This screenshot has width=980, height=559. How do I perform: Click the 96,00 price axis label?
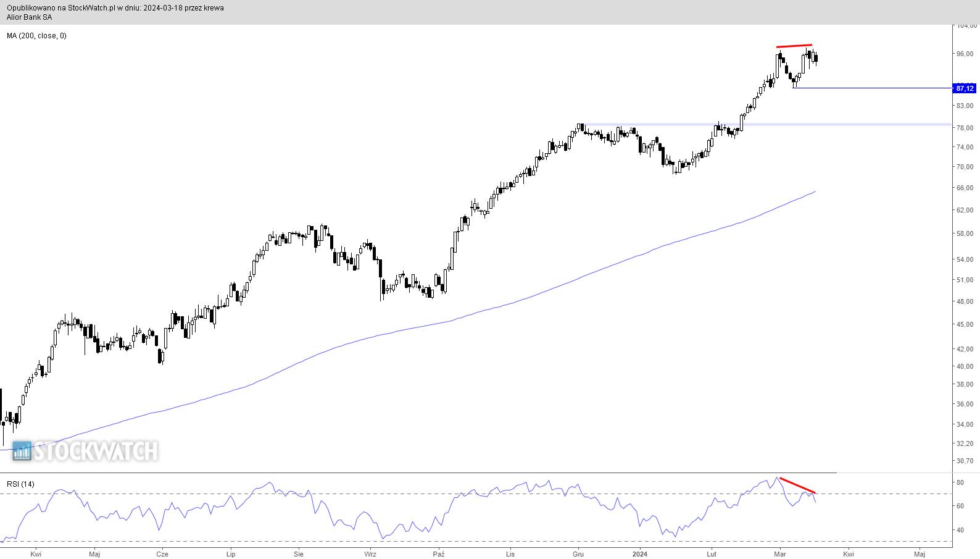click(965, 54)
